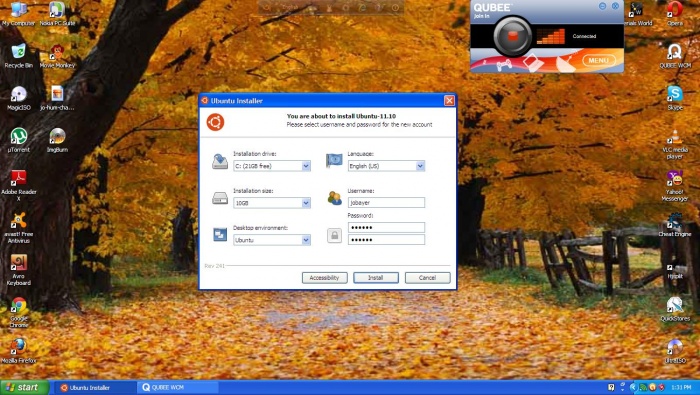Screen dimensions: 700x395
Task: Click the QUBEE game controller icon
Action: [504, 66]
